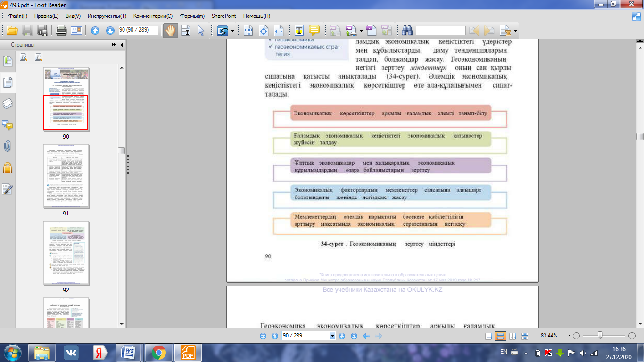This screenshot has height=362, width=644.
Task: Save the document with the floppy icon
Action: [x=27, y=31]
